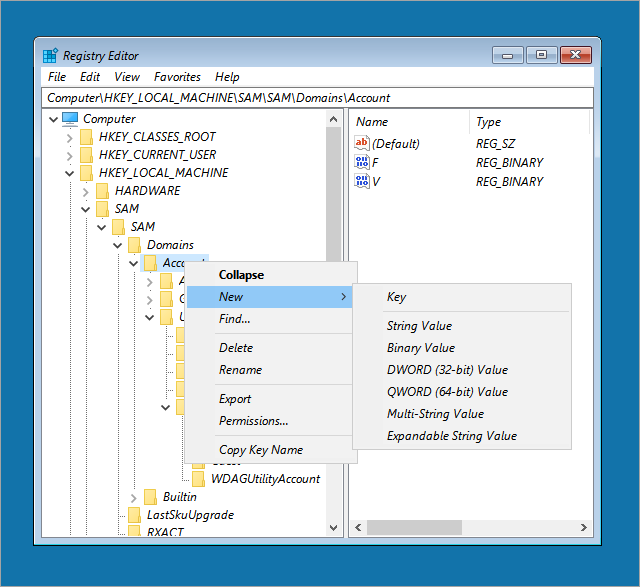Expand the Builtin node
The image size is (640, 587).
point(133,498)
